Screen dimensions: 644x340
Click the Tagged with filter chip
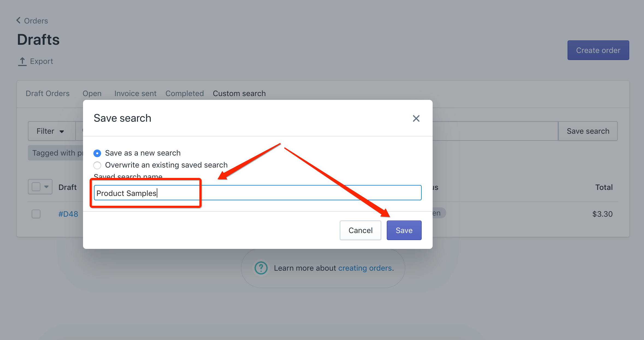(x=55, y=153)
